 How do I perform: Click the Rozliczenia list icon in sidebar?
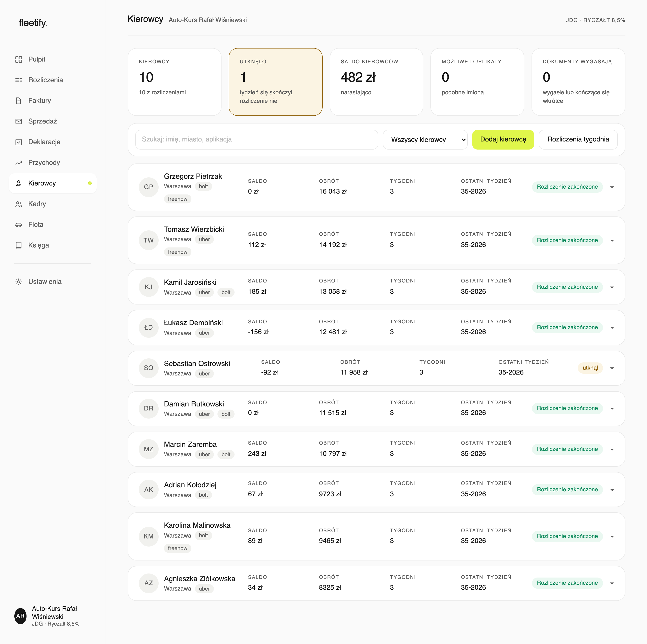pyautogui.click(x=19, y=80)
